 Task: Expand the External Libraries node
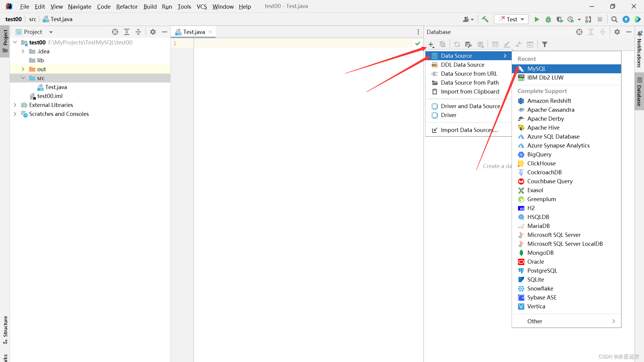coord(15,105)
